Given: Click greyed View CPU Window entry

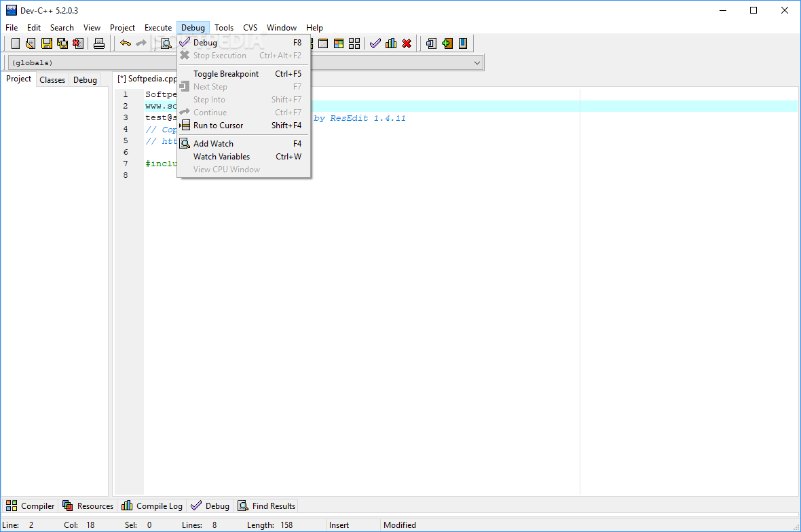Looking at the screenshot, I should (x=244, y=170).
